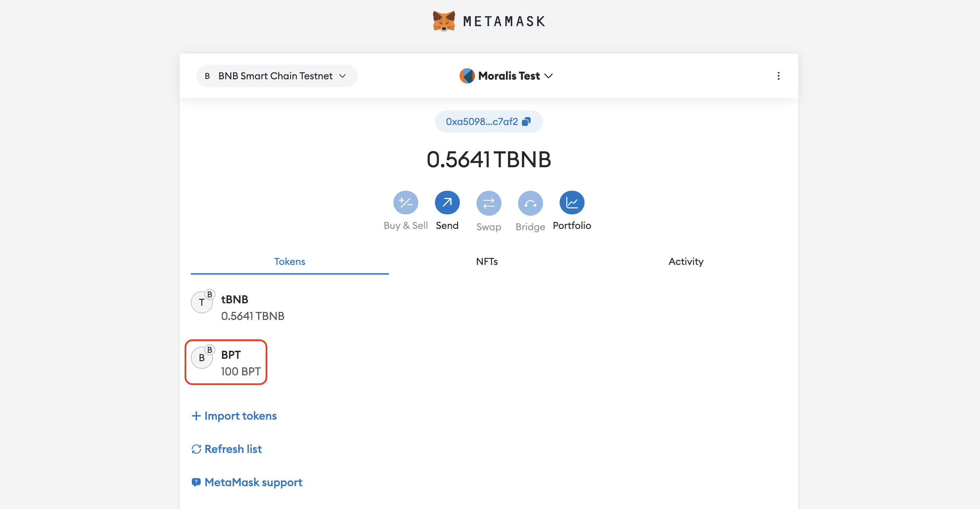Click the Send label

(x=447, y=225)
